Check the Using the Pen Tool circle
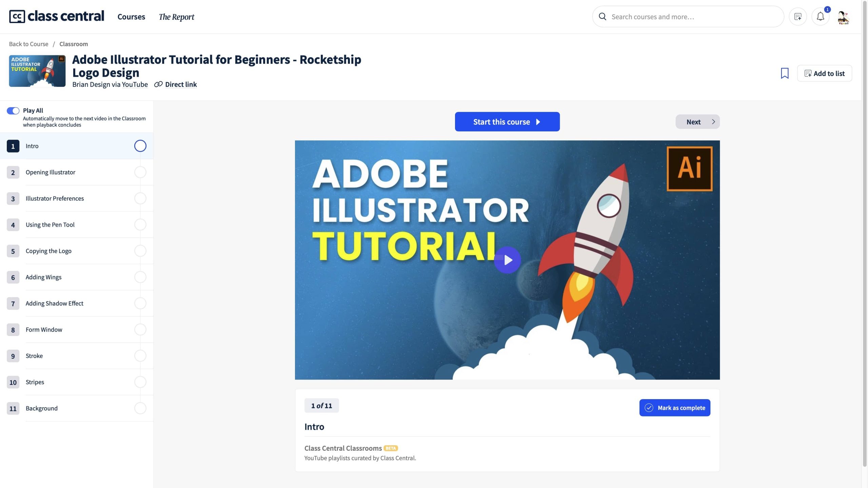868x488 pixels. (x=140, y=225)
